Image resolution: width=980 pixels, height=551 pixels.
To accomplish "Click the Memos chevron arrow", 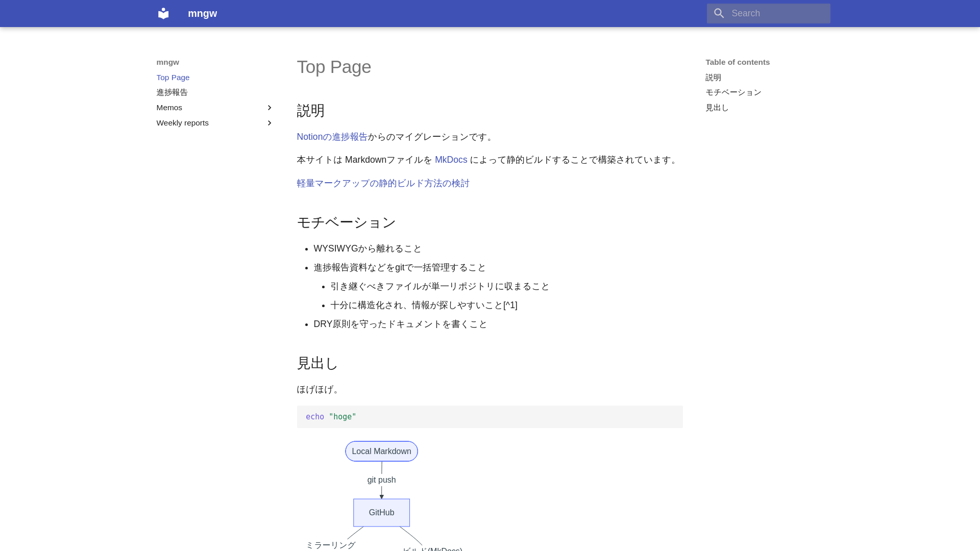I will click(x=269, y=108).
